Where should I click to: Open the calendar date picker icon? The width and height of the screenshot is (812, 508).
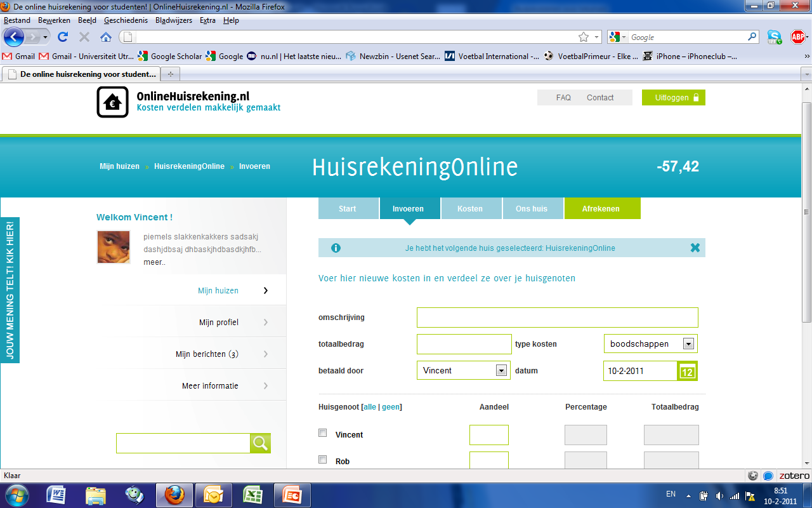[687, 371]
